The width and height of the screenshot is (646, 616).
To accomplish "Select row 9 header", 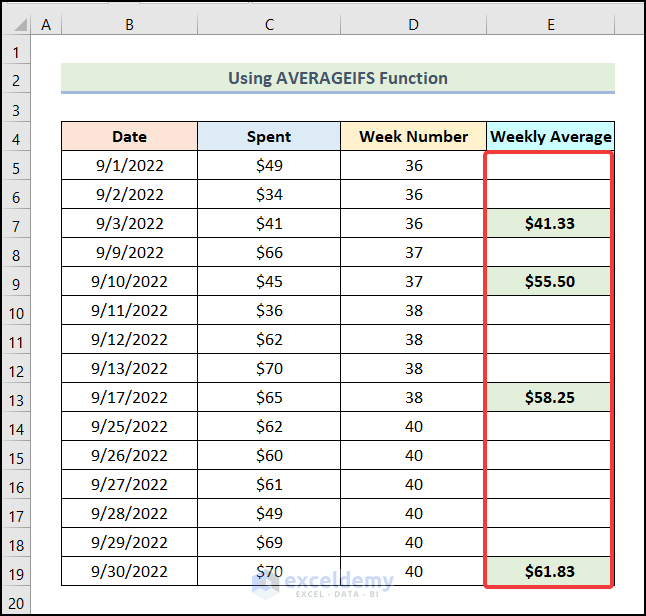I will (x=16, y=281).
